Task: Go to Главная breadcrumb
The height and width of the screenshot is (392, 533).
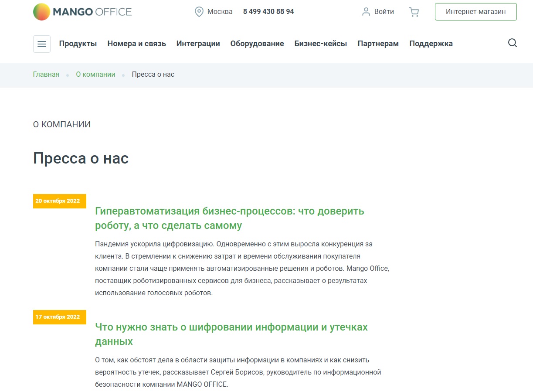Action: [46, 75]
